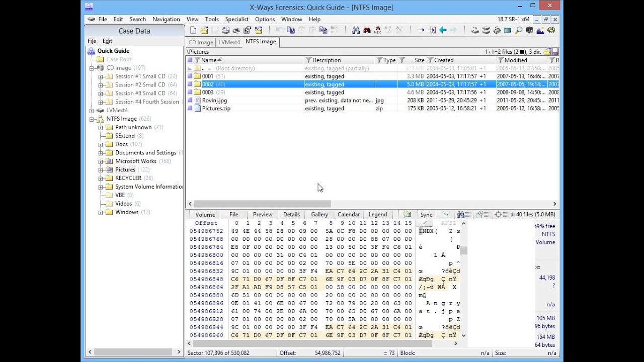The height and width of the screenshot is (362, 644).
Task: Click the options gear icon in toolbar
Action: pyautogui.click(x=551, y=30)
